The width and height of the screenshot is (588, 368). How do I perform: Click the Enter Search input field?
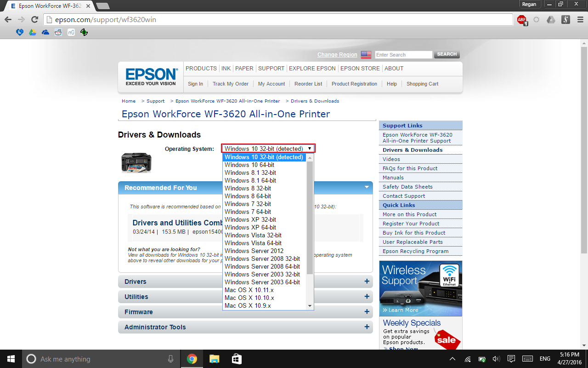point(403,55)
